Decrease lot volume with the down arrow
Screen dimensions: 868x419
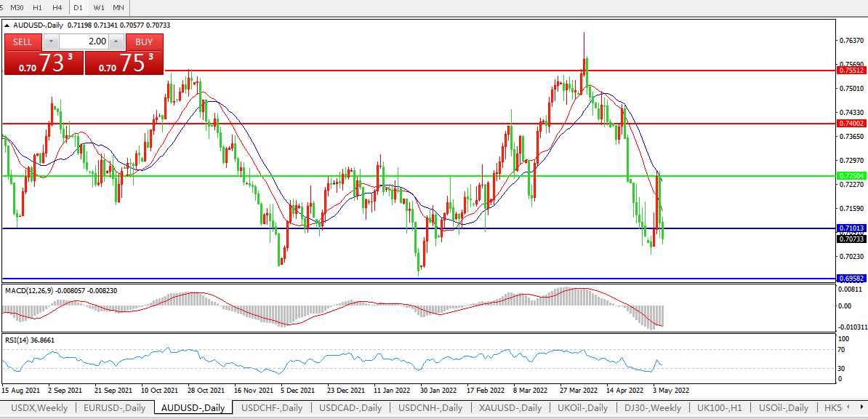pyautogui.click(x=51, y=41)
